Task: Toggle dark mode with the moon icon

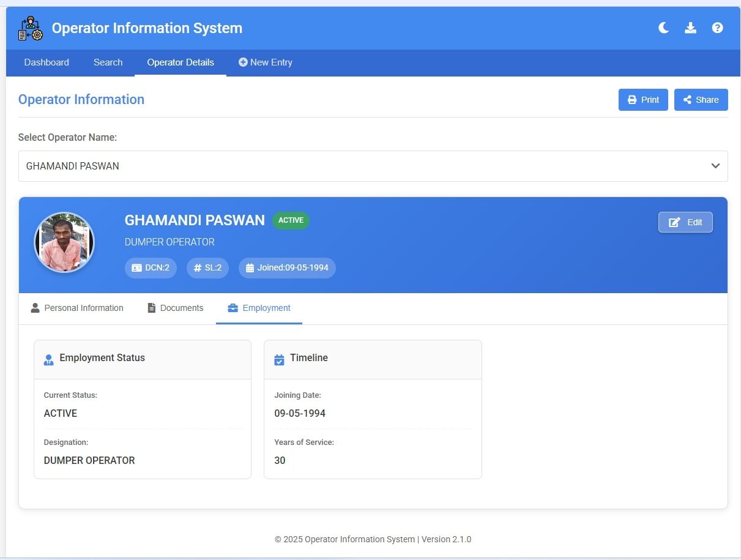Action: 663,28
